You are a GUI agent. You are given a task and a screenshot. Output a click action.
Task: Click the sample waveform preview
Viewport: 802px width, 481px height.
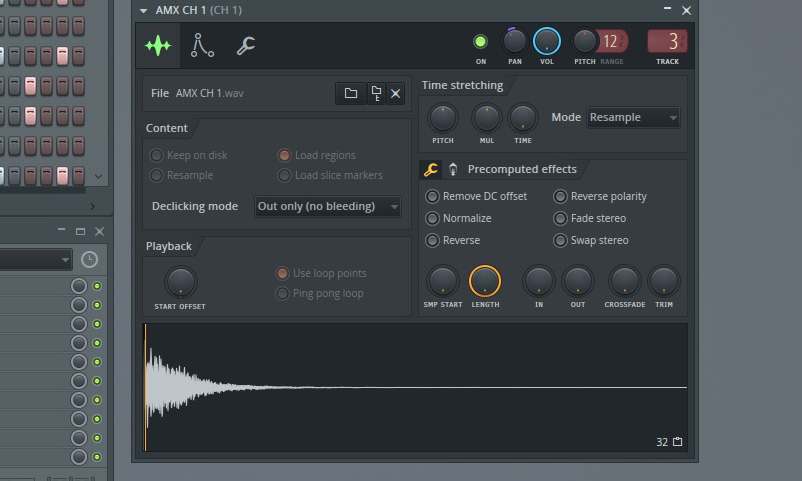[415, 387]
